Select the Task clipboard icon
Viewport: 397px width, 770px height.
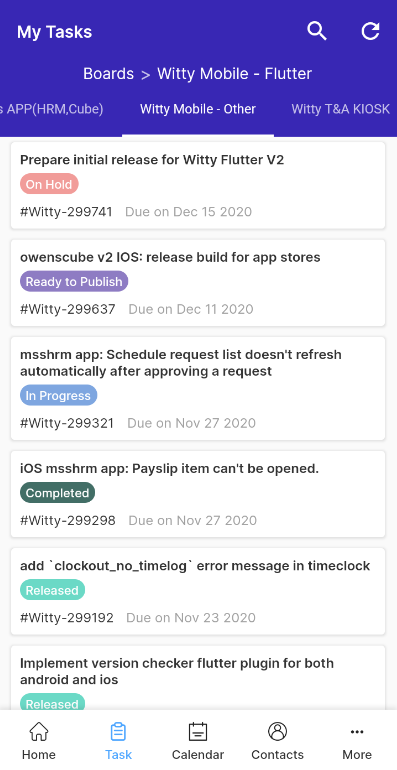(x=118, y=732)
